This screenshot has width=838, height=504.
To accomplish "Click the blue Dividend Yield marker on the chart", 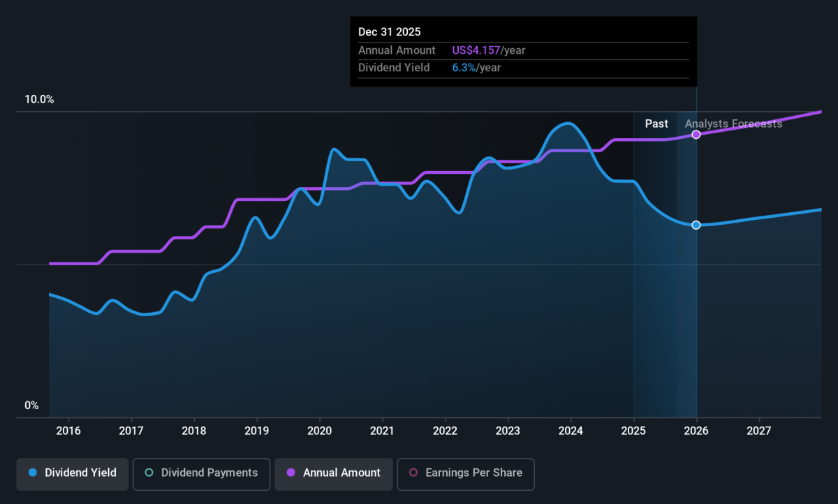I will pos(696,225).
